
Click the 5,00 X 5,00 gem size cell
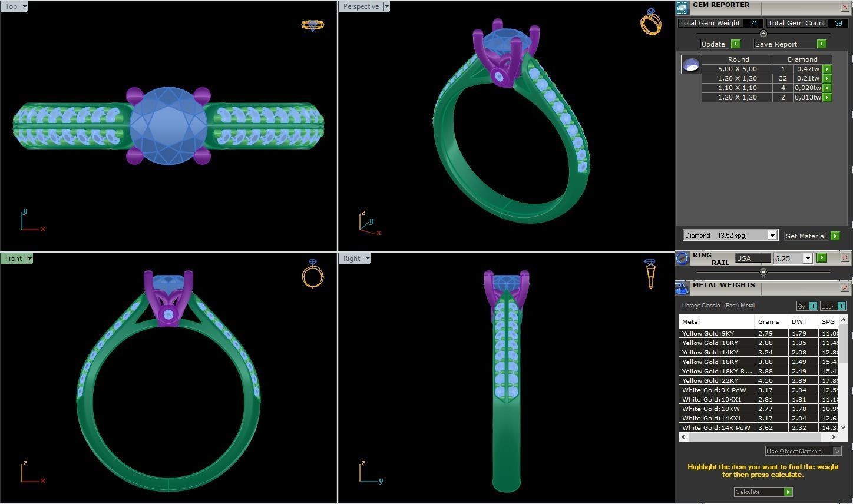(x=737, y=69)
